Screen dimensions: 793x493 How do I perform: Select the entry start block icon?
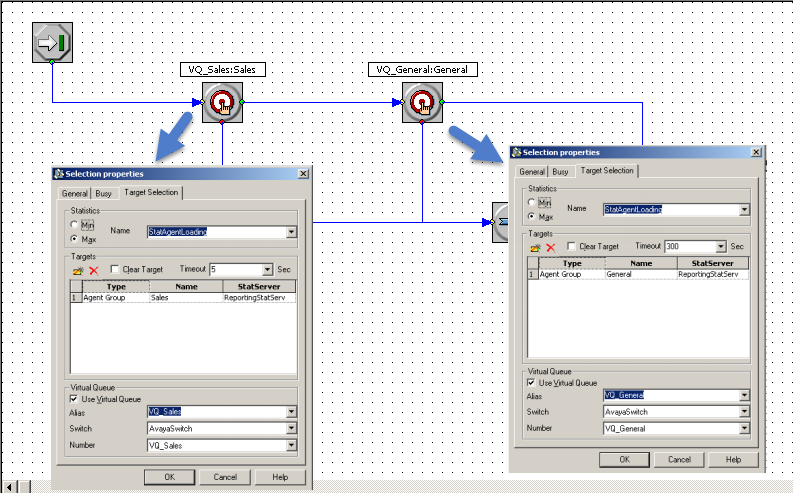pos(52,42)
